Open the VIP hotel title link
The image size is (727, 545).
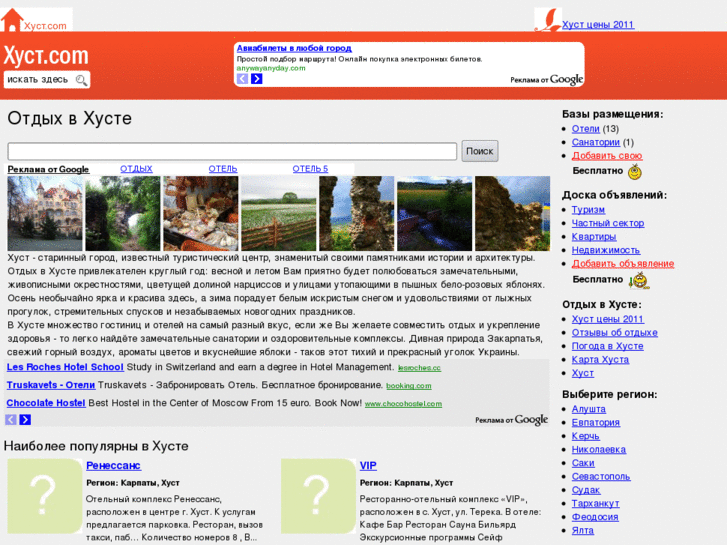(x=368, y=465)
